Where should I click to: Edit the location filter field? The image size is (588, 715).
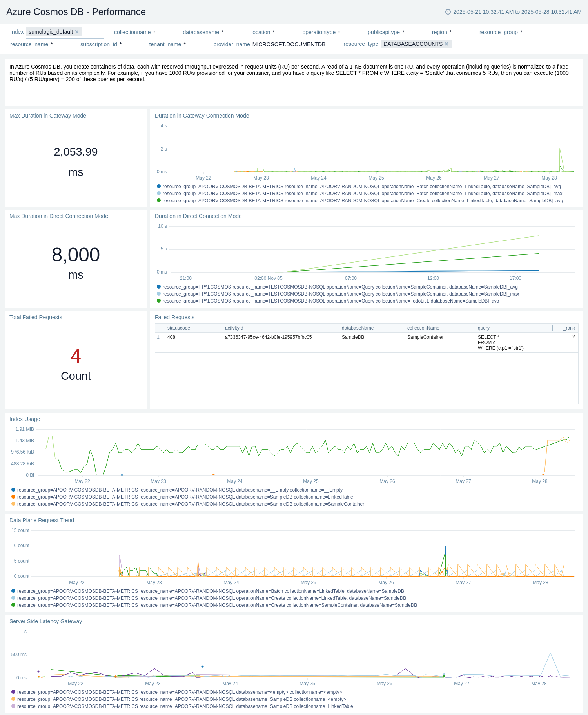pyautogui.click(x=282, y=32)
